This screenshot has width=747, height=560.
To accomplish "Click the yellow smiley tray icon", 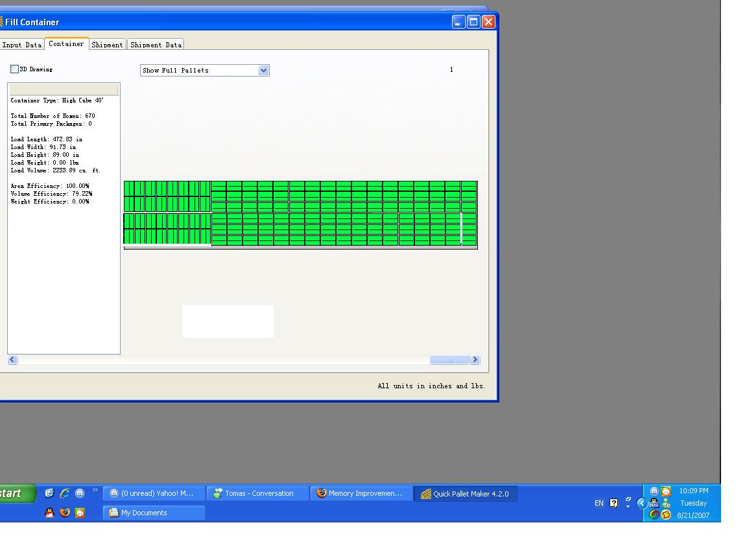I will [666, 515].
